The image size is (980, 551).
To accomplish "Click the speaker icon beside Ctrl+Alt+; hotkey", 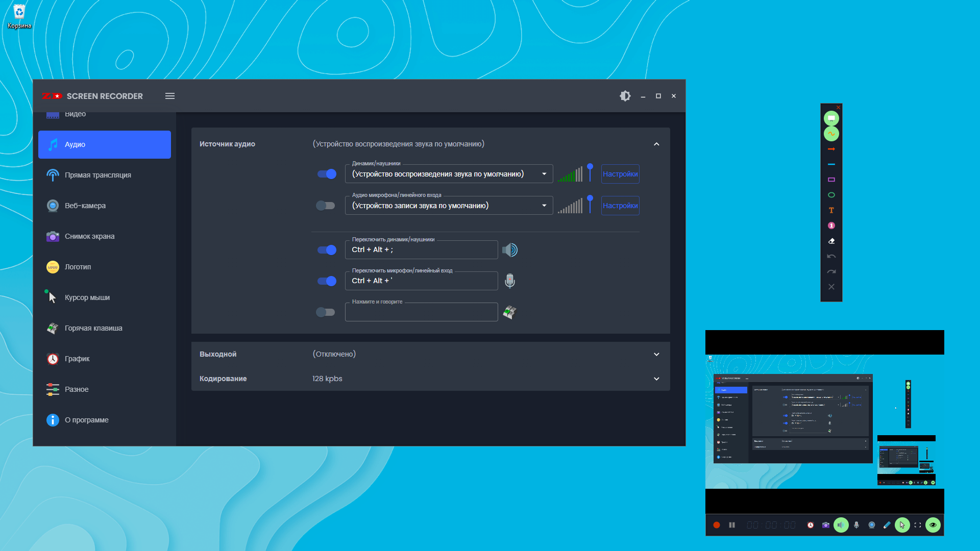I will click(509, 250).
